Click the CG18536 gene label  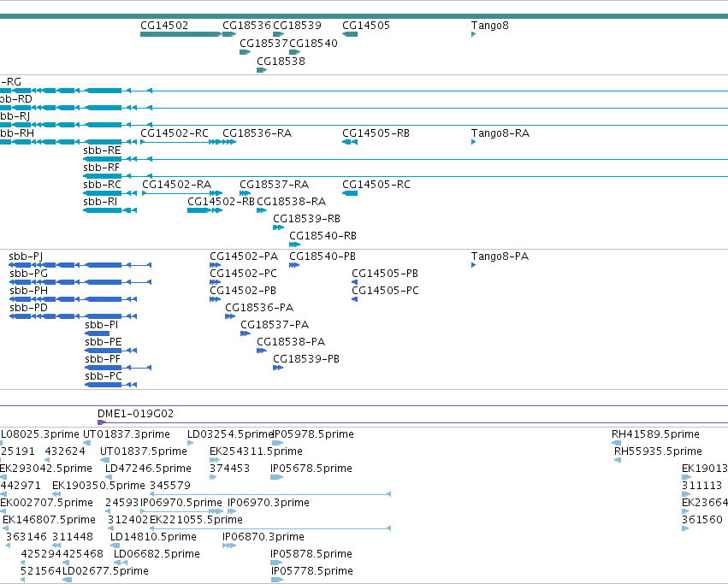(246, 26)
